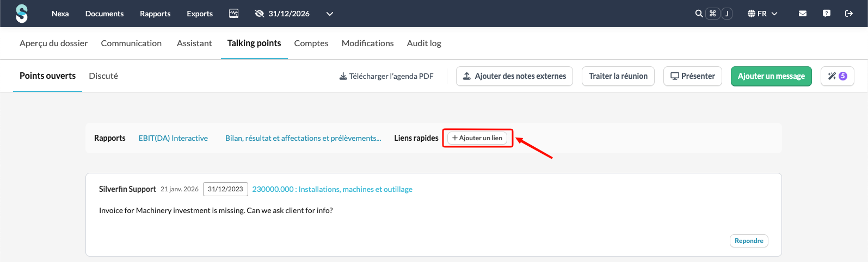Click the Ajouter un lien button

coord(477,138)
